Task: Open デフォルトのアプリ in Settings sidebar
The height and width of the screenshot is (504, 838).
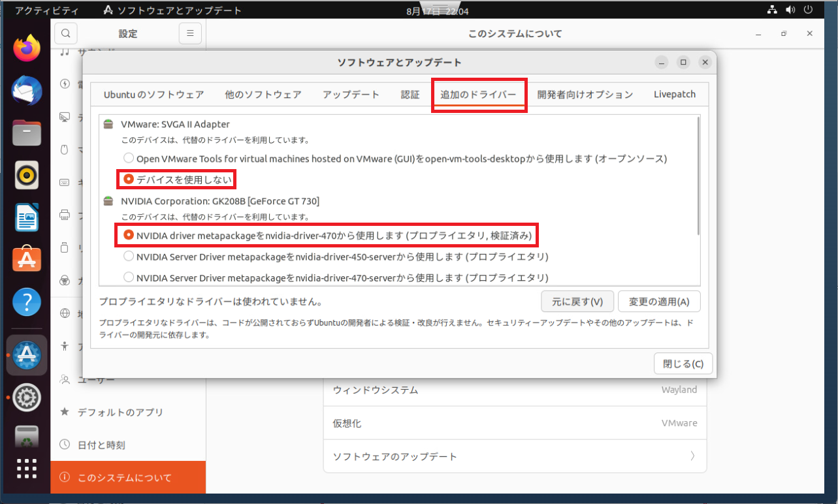Action: point(128,412)
